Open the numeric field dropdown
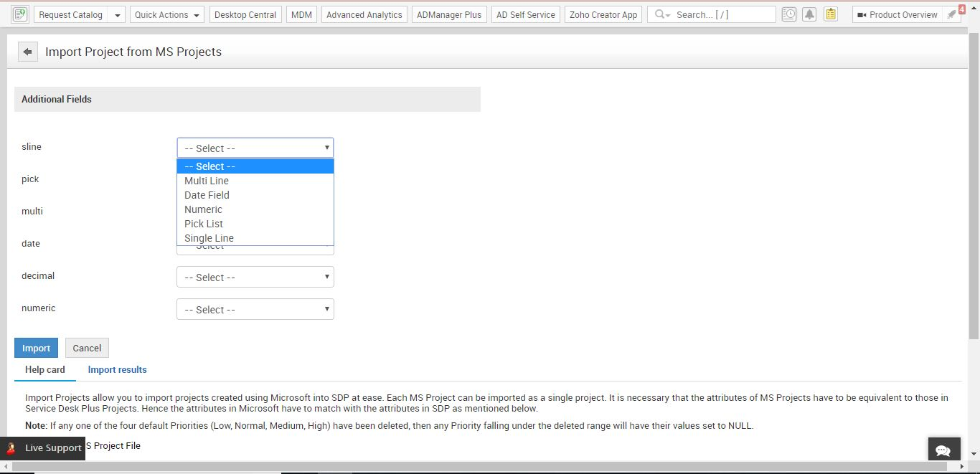Screen dimensions: 980x474 [255, 309]
